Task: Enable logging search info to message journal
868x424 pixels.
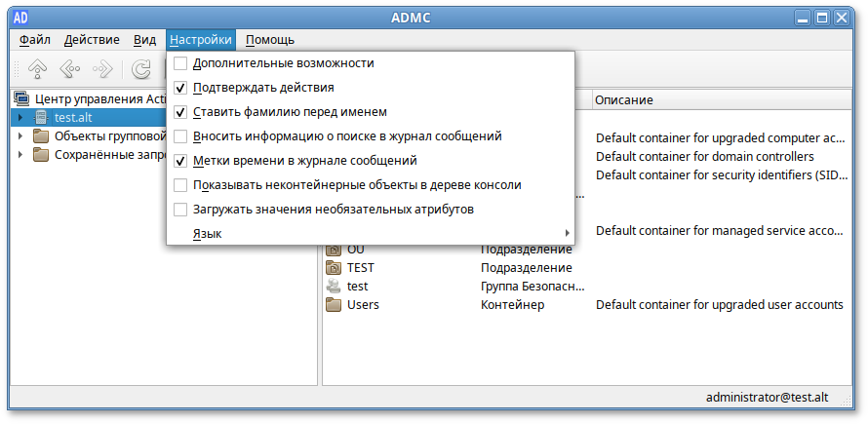Action: click(180, 136)
